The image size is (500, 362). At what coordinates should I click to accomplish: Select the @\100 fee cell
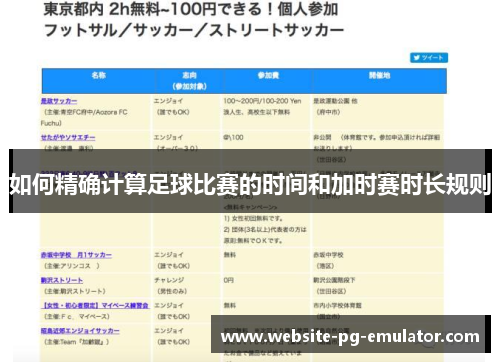click(234, 137)
